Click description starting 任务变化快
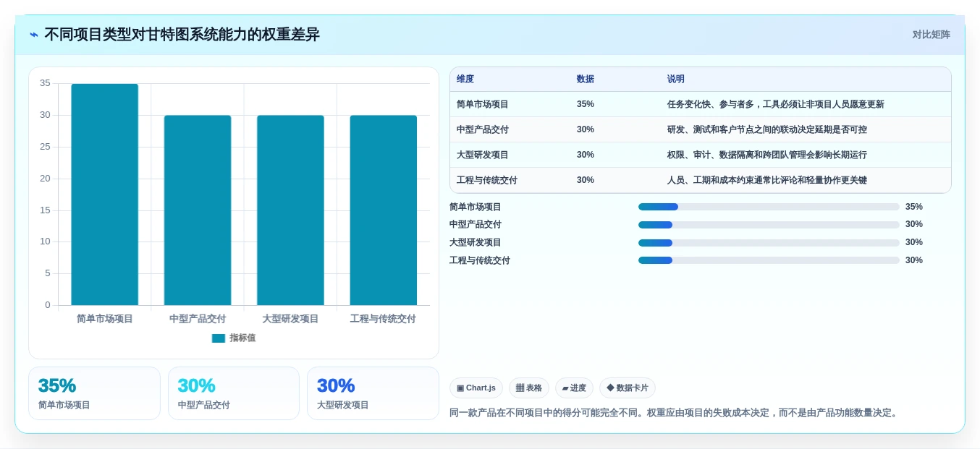Viewport: 980px width, 449px height. pos(776,104)
